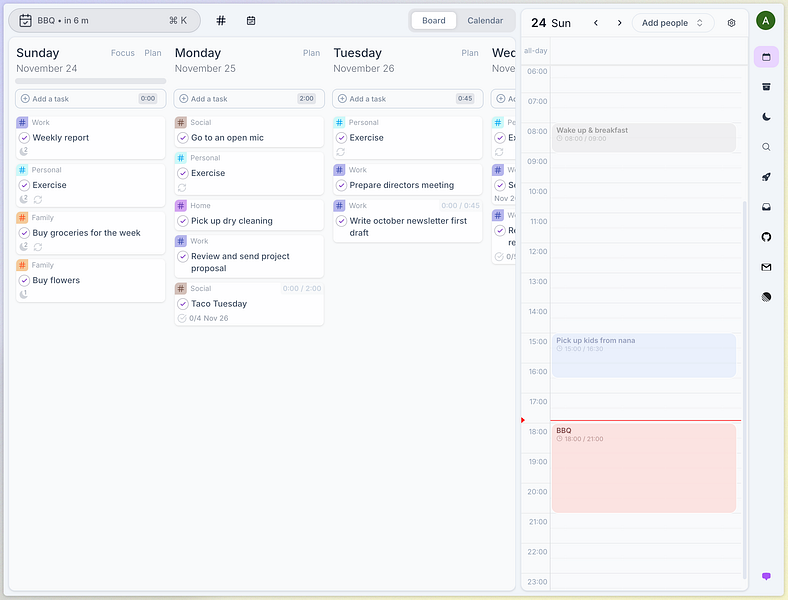Image resolution: width=788 pixels, height=600 pixels.
Task: Open Plan for Monday
Action: [311, 53]
